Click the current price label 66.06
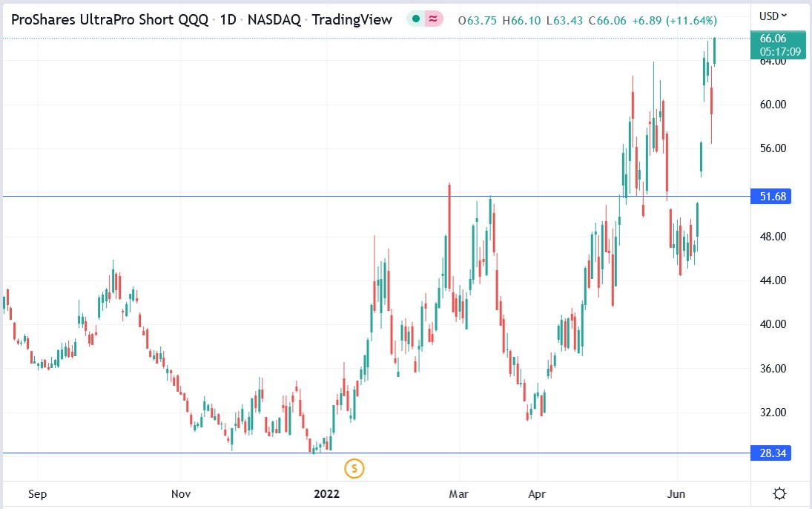The width and height of the screenshot is (812, 509). click(773, 39)
